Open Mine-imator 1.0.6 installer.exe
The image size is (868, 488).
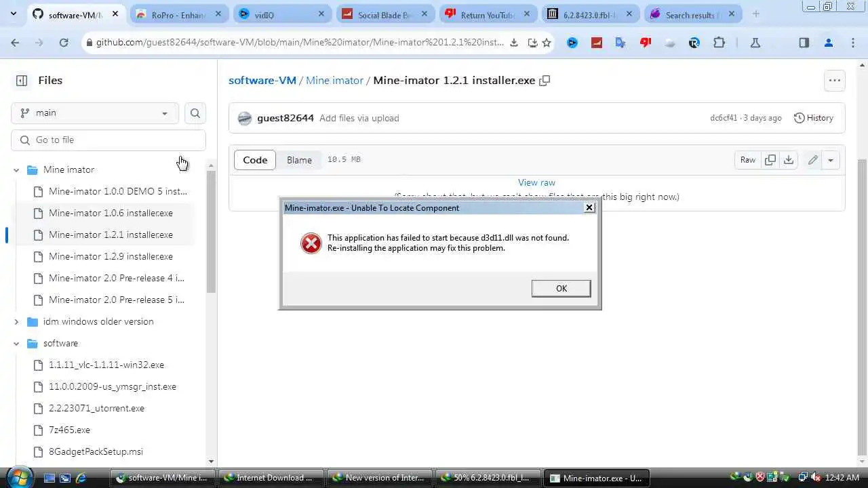click(112, 213)
